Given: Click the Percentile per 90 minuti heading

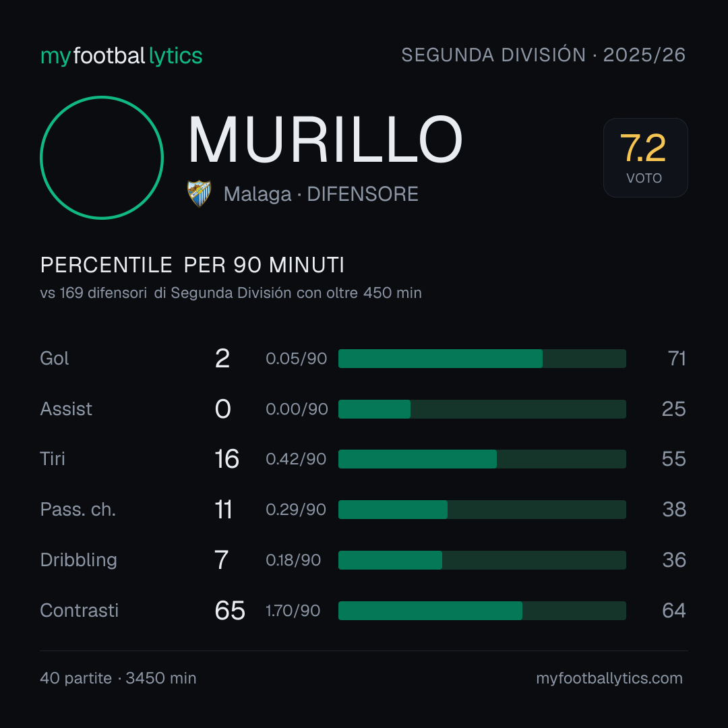Looking at the screenshot, I should [192, 265].
